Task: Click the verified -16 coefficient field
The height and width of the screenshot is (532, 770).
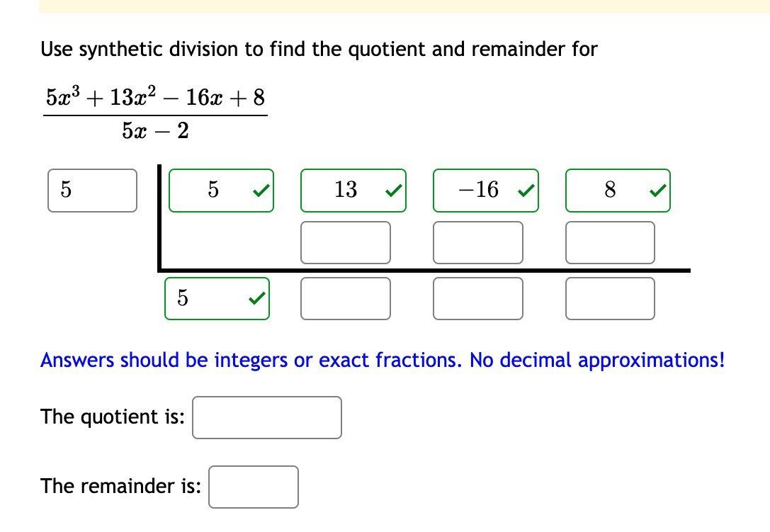Action: (x=485, y=190)
